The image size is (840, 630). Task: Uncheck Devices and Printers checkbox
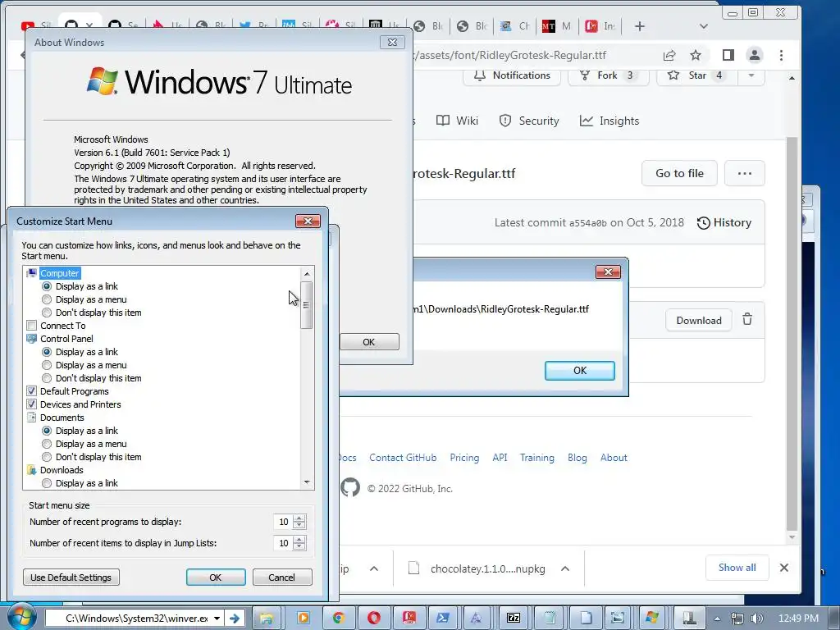pos(32,404)
